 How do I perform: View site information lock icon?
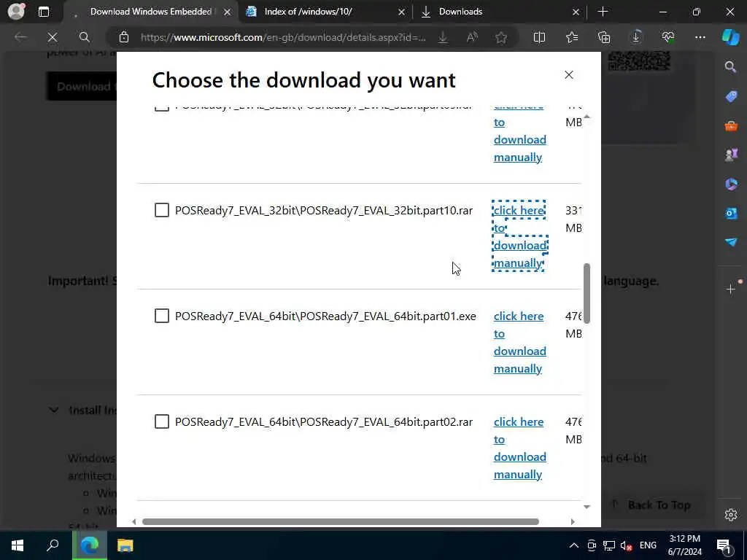click(x=124, y=37)
